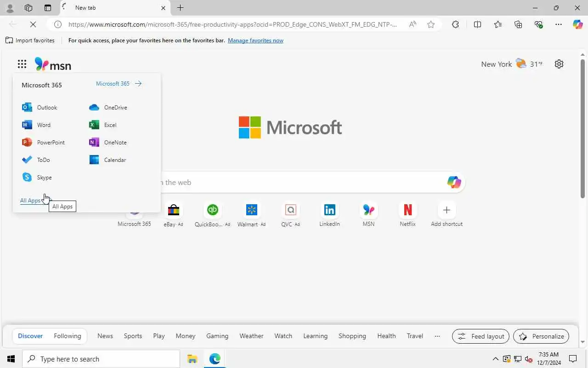
Task: Click the address bar URL
Action: [232, 24]
